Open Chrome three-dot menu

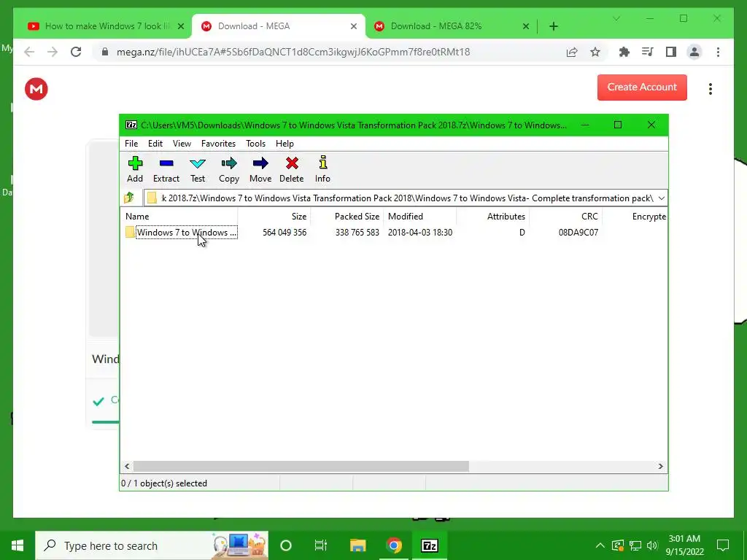tap(718, 52)
